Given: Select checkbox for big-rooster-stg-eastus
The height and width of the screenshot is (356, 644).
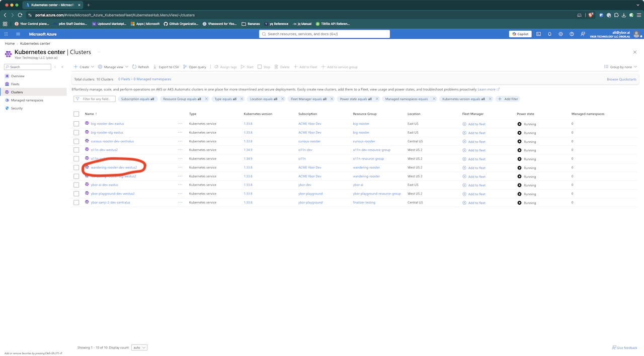Looking at the screenshot, I should [76, 133].
